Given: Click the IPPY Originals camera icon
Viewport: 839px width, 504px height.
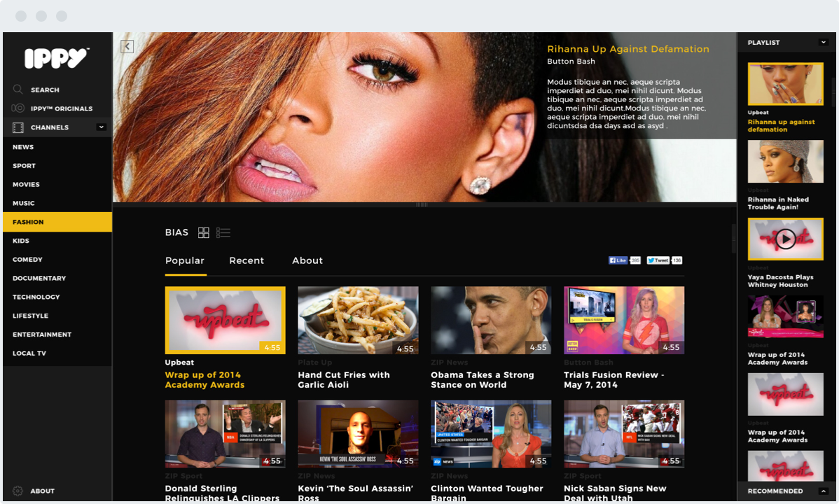Looking at the screenshot, I should pos(18,108).
